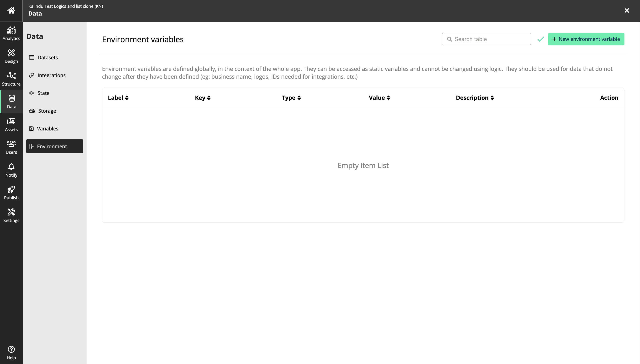
Task: Select Variables in the Data menu
Action: pyautogui.click(x=54, y=128)
